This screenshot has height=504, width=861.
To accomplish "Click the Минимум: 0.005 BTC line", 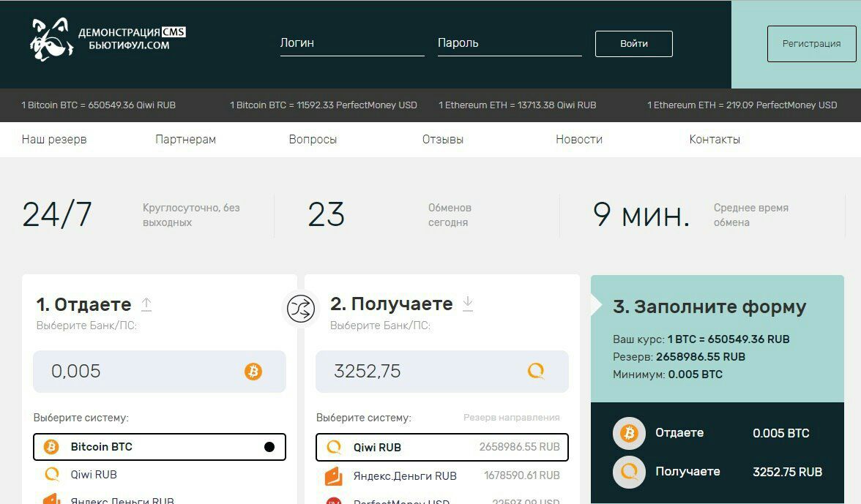I will 668,374.
